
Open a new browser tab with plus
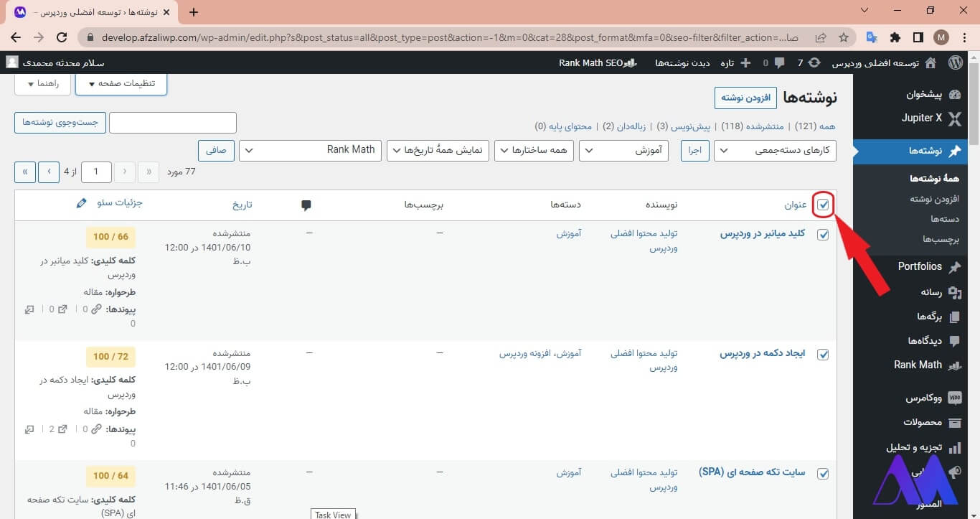pyautogui.click(x=193, y=12)
